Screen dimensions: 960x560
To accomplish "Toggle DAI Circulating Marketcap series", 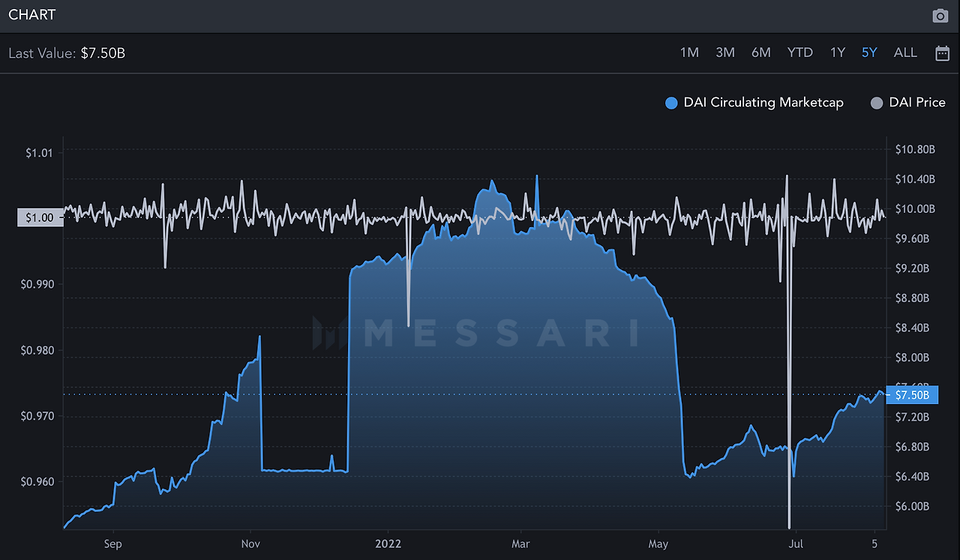I will (x=754, y=103).
